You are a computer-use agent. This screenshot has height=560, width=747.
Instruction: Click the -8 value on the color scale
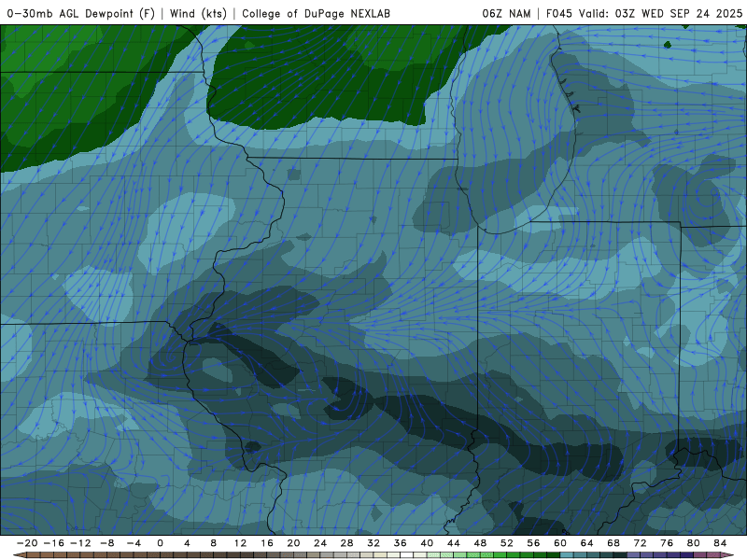[x=106, y=543]
